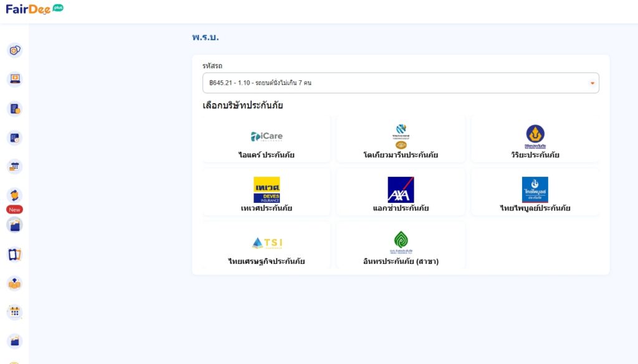The image size is (638, 364).
Task: Open the รหัสรถ vehicle code dropdown
Action: click(400, 83)
